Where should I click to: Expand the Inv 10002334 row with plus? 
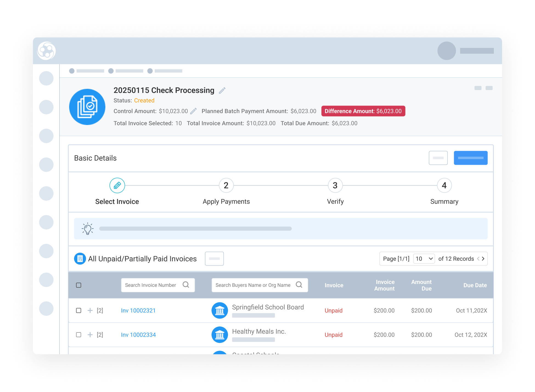pyautogui.click(x=90, y=335)
